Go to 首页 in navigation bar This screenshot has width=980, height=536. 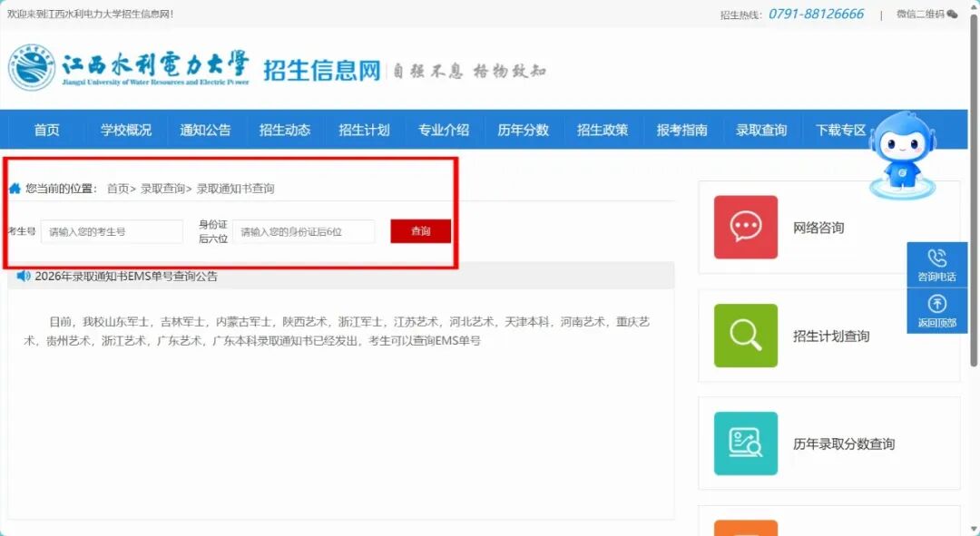click(x=47, y=130)
